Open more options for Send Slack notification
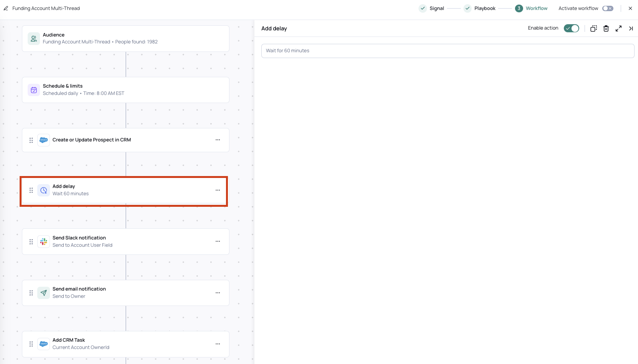Image resolution: width=638 pixels, height=364 pixels. coord(218,241)
